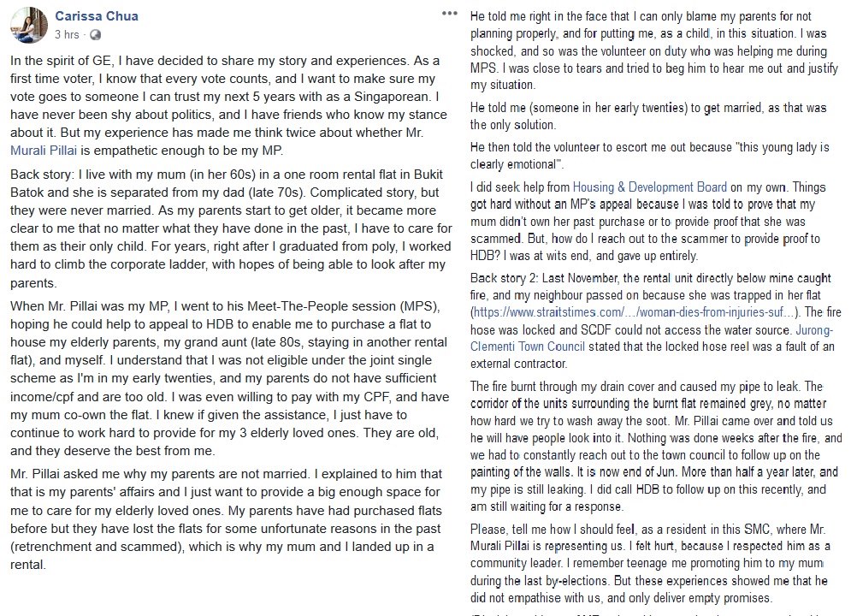Click the "3 hrs" post timestamp

67,35
